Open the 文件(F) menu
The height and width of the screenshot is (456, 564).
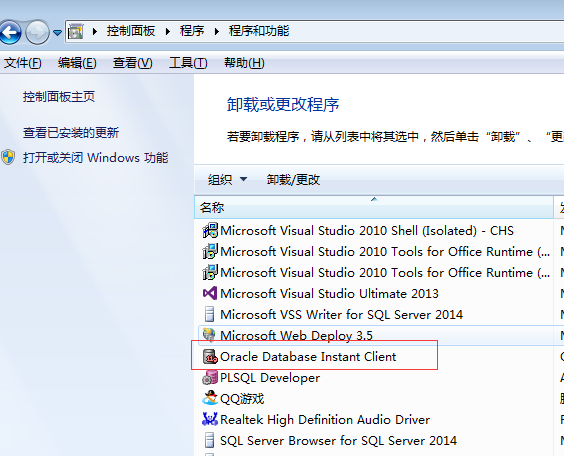click(23, 63)
